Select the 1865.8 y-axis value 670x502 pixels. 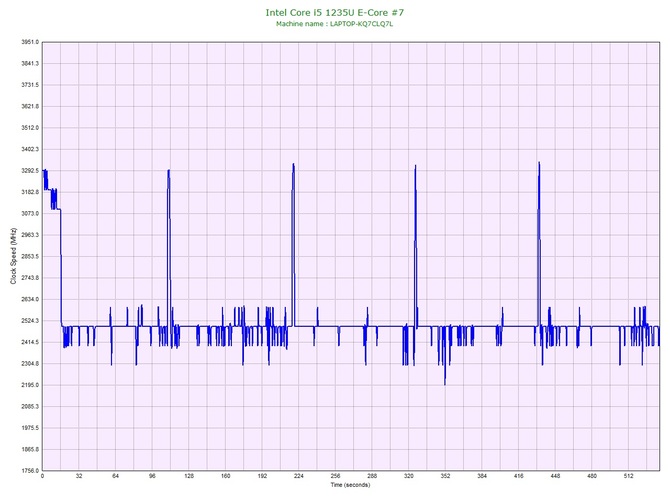tap(30, 449)
